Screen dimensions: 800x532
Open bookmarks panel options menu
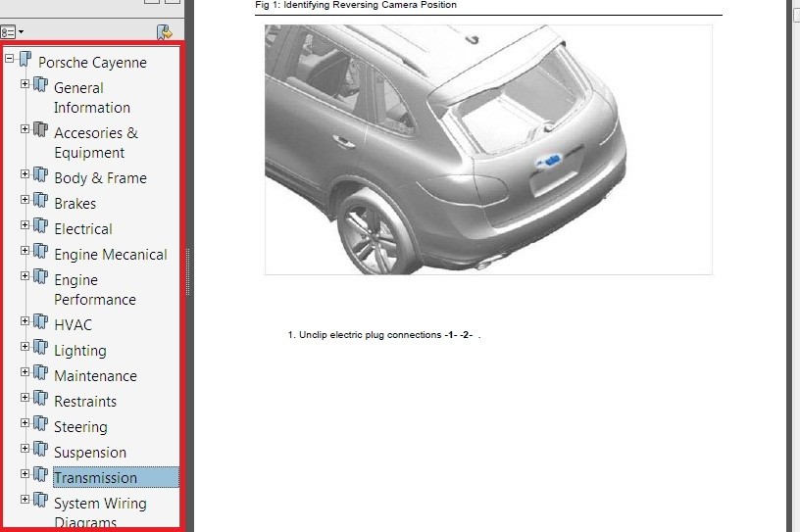click(x=12, y=32)
